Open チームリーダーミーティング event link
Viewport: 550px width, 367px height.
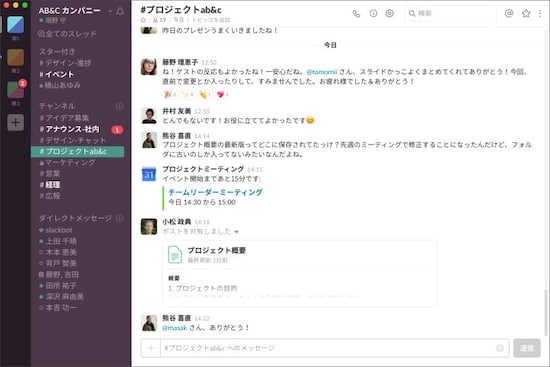point(215,192)
